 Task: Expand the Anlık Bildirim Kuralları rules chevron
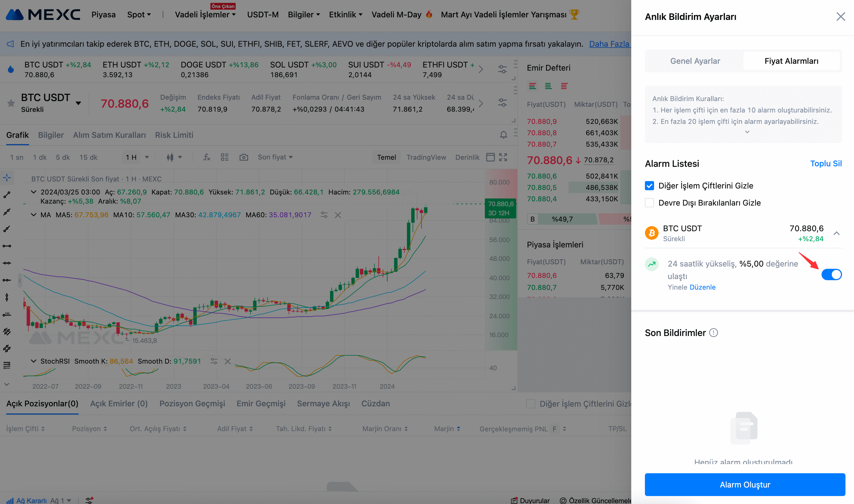747,132
